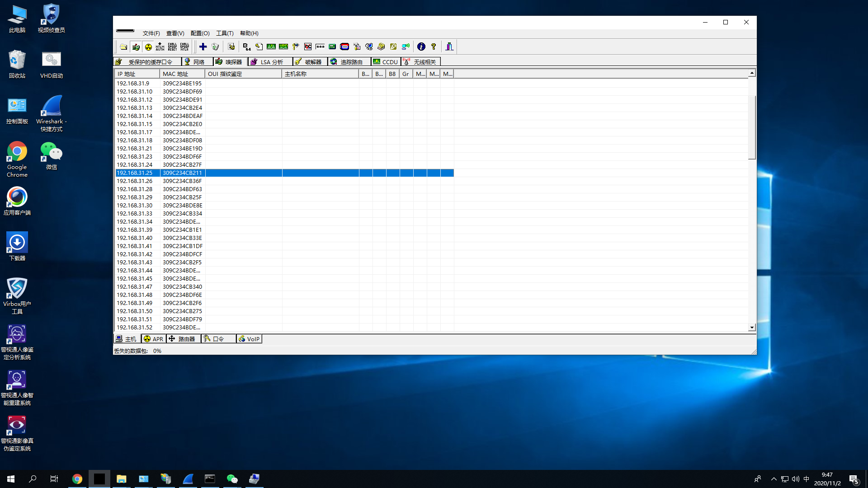Viewport: 868px width, 488px height.
Task: Open the 工具(T) menu
Action: (225, 33)
